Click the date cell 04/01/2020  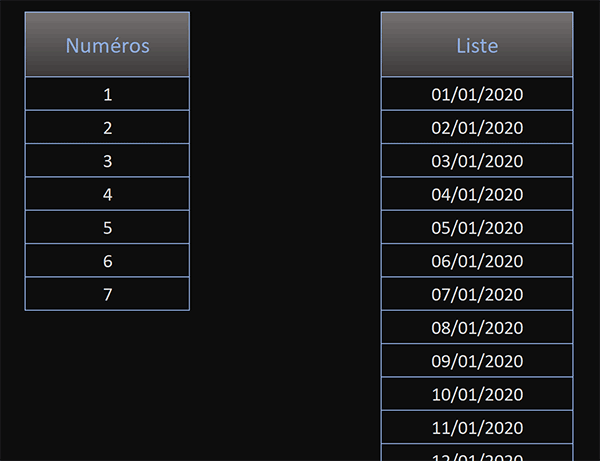click(477, 194)
